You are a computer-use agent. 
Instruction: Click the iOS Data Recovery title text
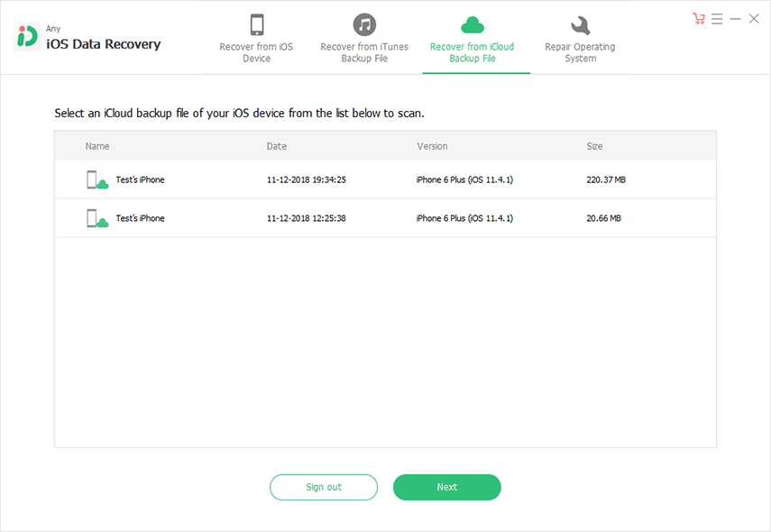tap(104, 44)
